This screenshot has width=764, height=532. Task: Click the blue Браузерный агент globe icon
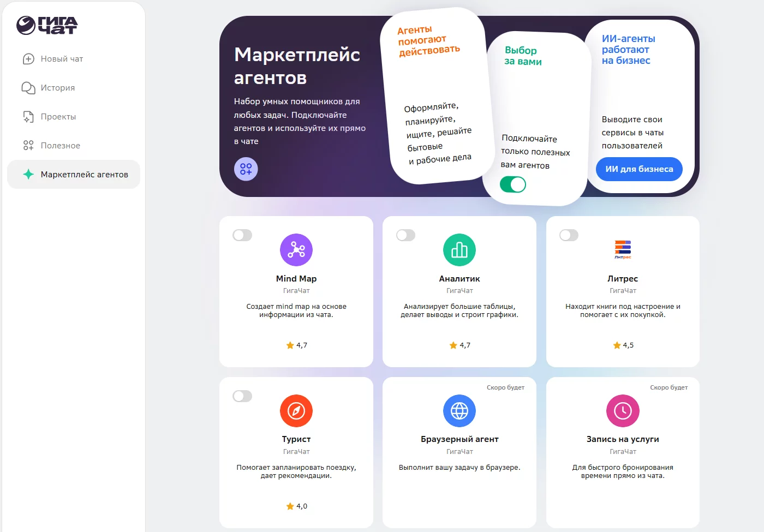[459, 411]
